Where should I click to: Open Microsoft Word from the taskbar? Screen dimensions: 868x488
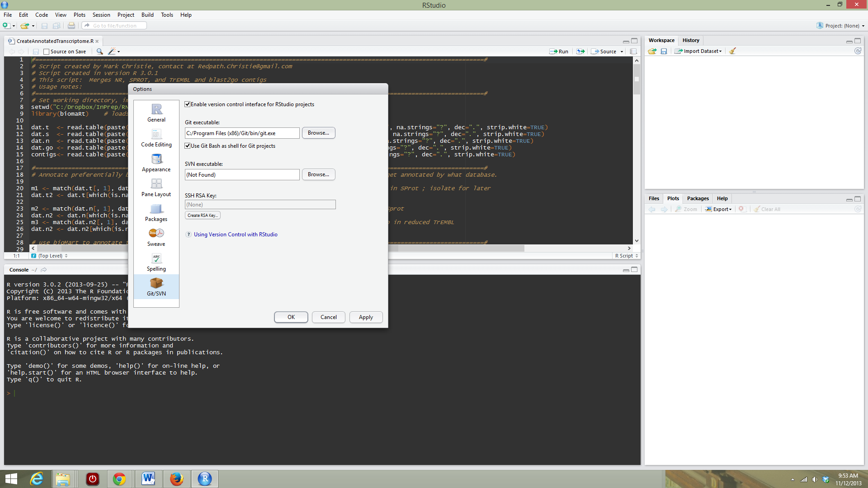(x=148, y=479)
